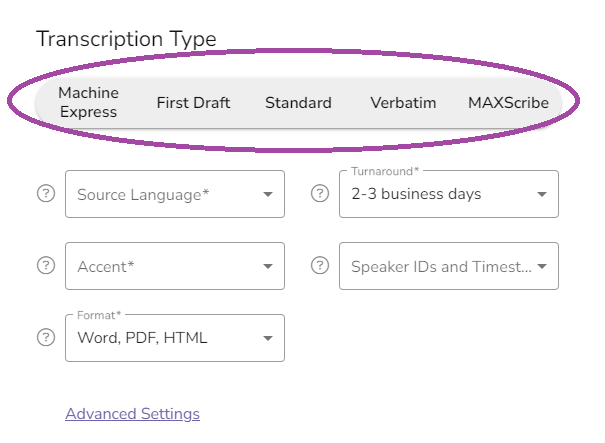Switch to MAXScribe transcription type
Viewport: 605px width, 443px height.
click(508, 103)
